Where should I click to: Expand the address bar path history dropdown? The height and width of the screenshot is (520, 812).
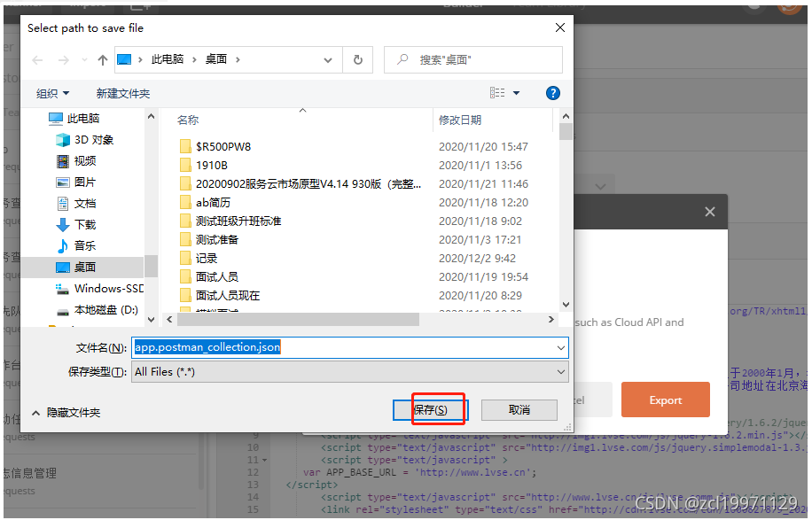click(x=328, y=60)
